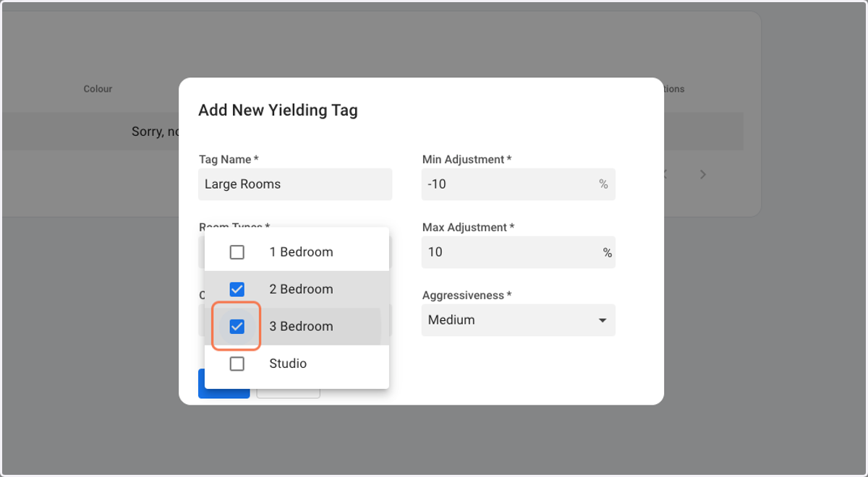Click the Tag Name field with Large Rooms
This screenshot has width=868, height=477.
click(295, 184)
